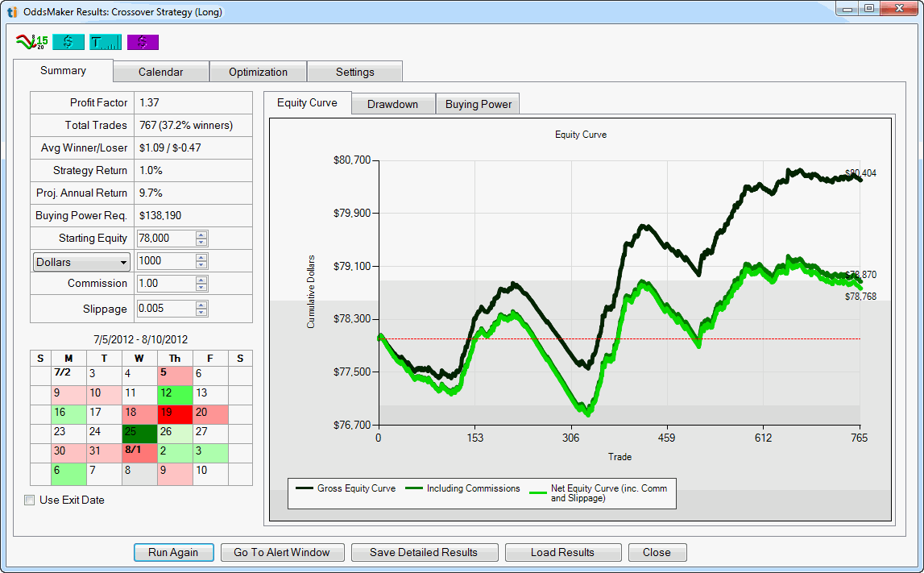The image size is (924, 573).
Task: Increase Slippage with up arrow
Action: (201, 305)
